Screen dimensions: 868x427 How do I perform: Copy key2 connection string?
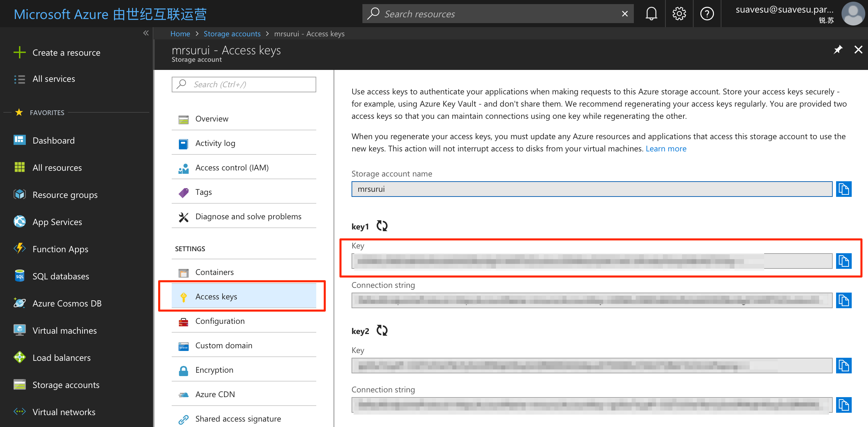(x=844, y=405)
